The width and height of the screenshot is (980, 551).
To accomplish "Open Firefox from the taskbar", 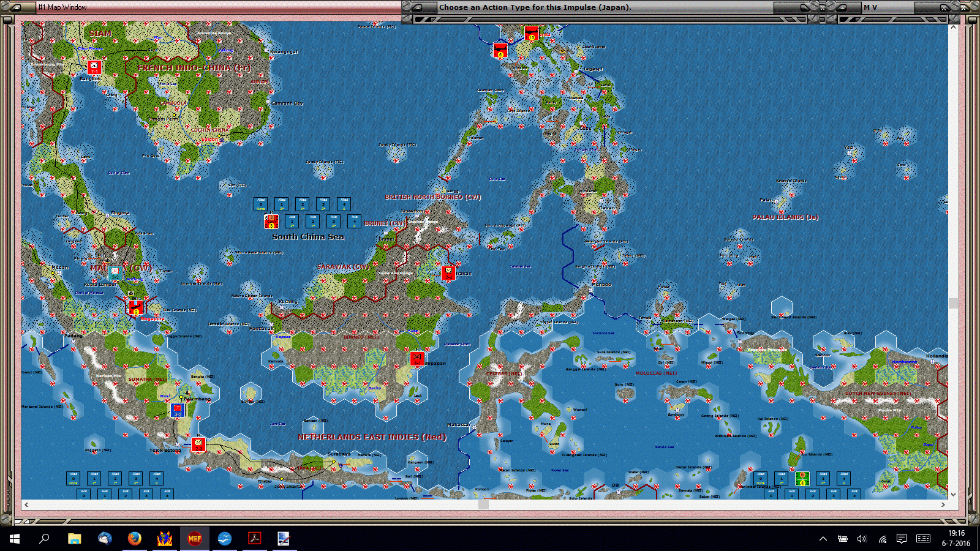I will [135, 539].
